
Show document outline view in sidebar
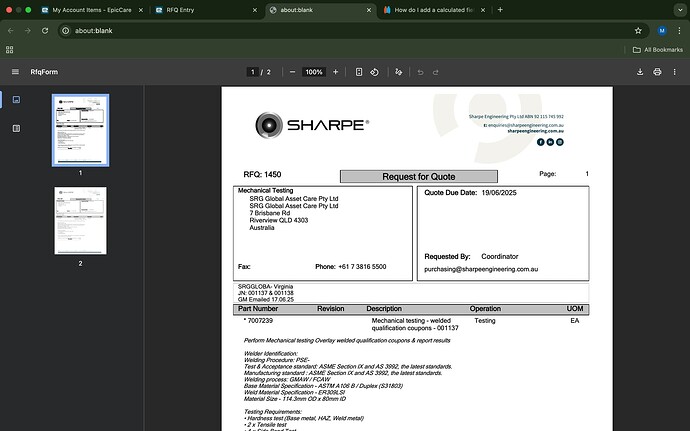coord(16,129)
